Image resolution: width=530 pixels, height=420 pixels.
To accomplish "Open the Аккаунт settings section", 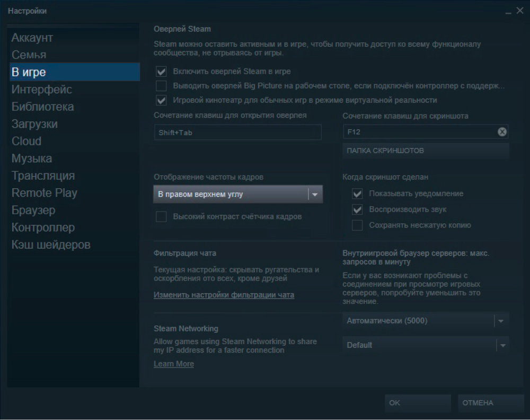I will point(74,38).
